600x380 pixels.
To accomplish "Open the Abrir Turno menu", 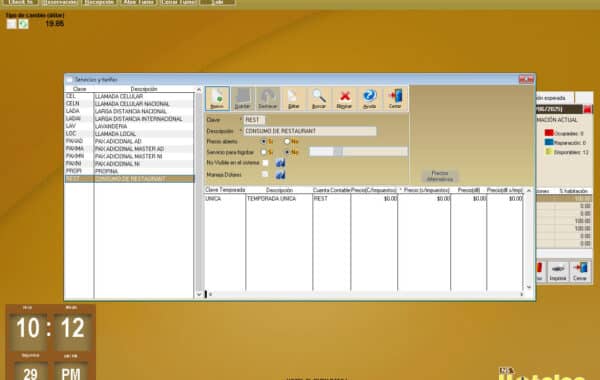I will pos(139,2).
